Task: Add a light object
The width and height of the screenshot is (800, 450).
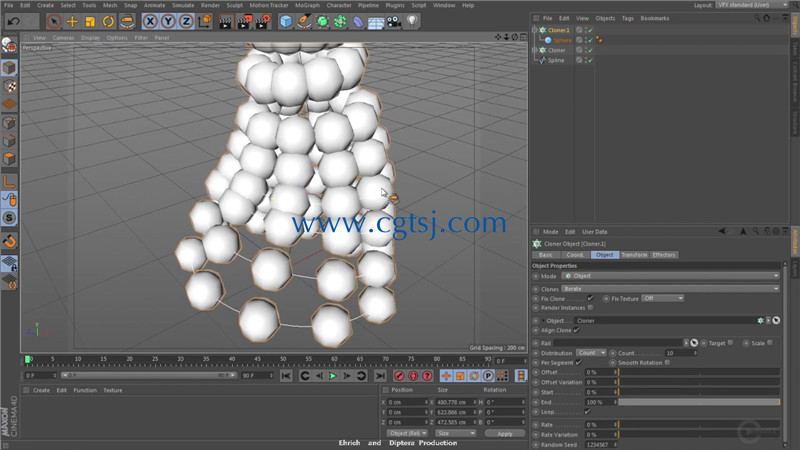Action: click(x=412, y=21)
